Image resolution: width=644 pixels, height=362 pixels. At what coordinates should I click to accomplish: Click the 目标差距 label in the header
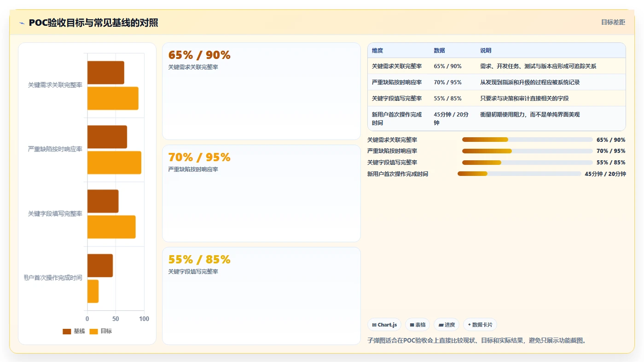pyautogui.click(x=613, y=22)
